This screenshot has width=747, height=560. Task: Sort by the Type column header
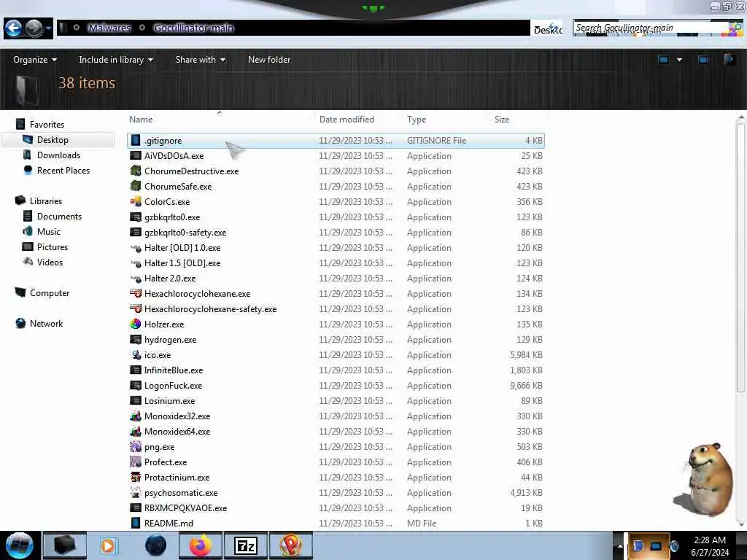point(417,120)
